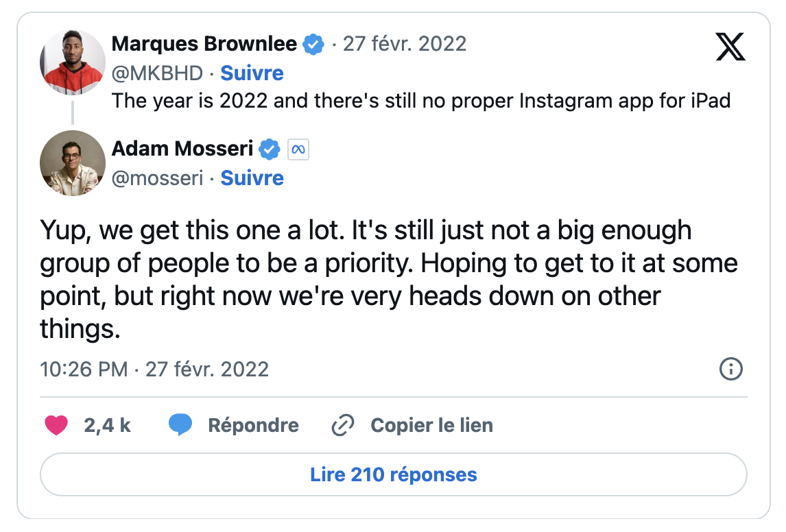Open Lire 210 réponses
Image resolution: width=786 pixels, height=532 pixels.
(394, 474)
